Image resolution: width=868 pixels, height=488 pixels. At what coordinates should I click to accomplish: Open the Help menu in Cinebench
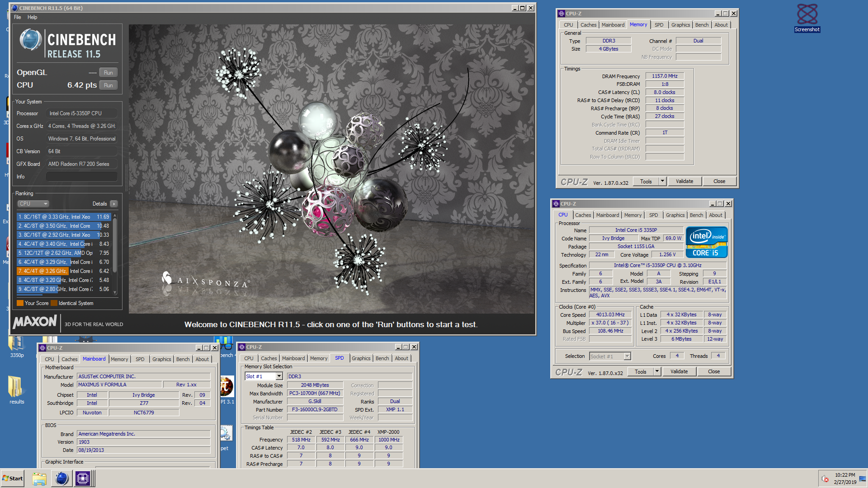33,17
